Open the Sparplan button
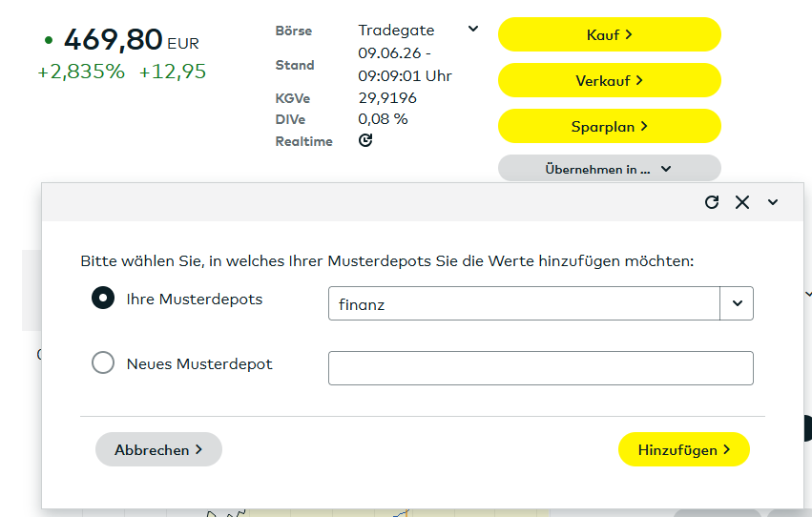This screenshot has width=812, height=517. click(x=610, y=126)
